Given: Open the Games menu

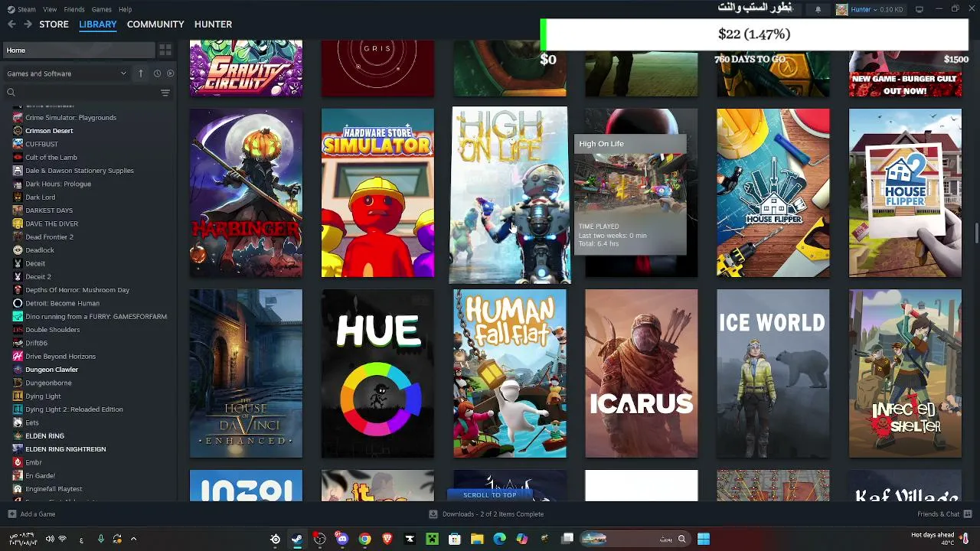Looking at the screenshot, I should coord(101,9).
